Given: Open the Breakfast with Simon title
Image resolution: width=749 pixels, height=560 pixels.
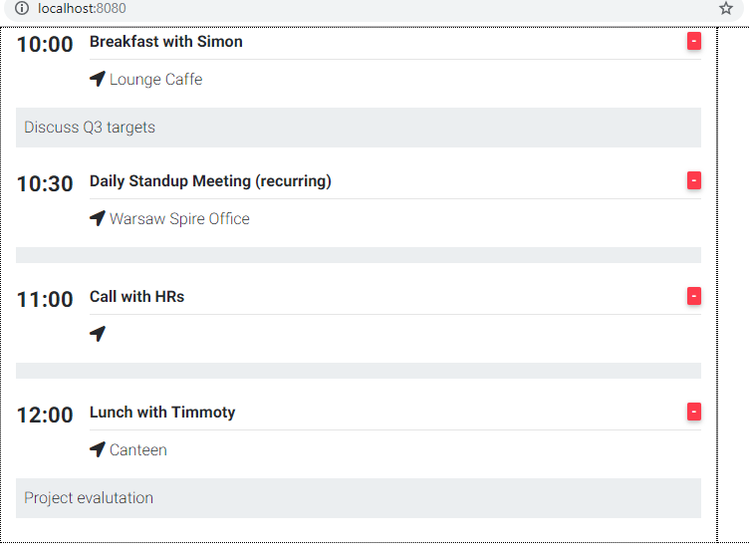Looking at the screenshot, I should (166, 42).
